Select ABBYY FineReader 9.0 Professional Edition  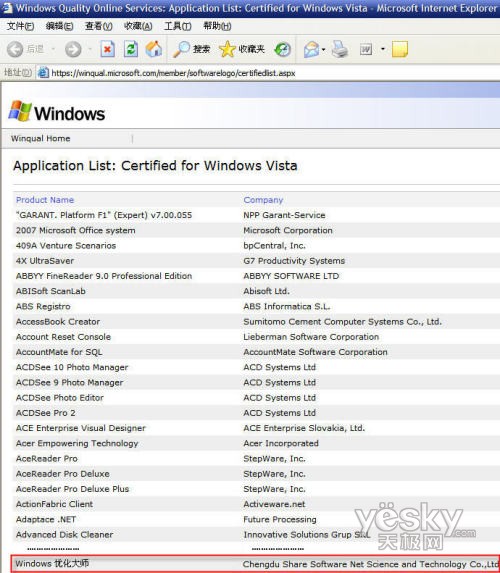pyautogui.click(x=104, y=276)
